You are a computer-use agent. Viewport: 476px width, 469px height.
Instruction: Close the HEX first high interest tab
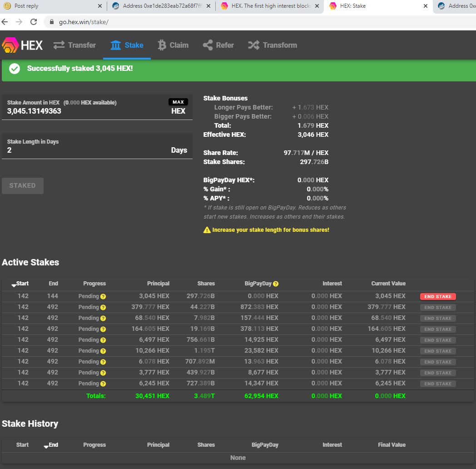[317, 6]
